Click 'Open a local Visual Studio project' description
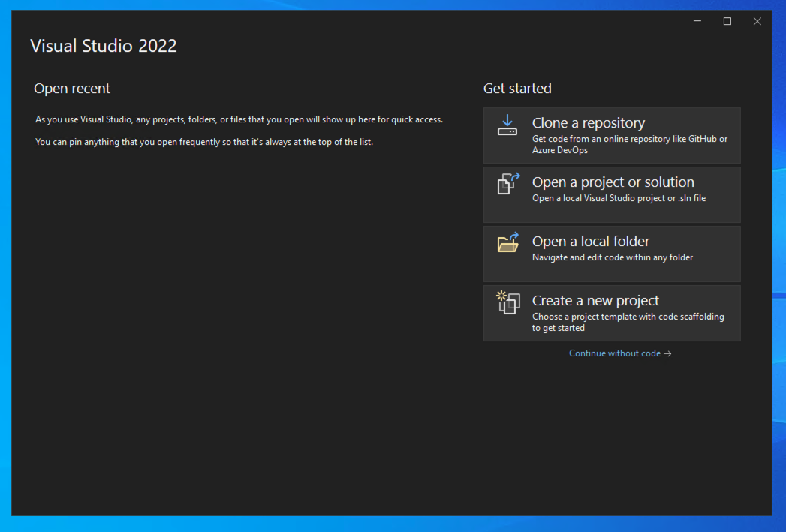 [619, 198]
